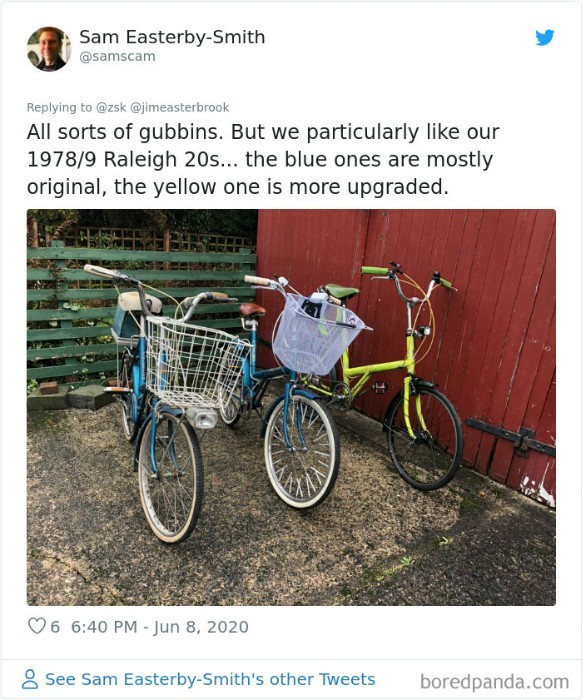Open Sam Easterby-Smith's profile avatar
The image size is (583, 700).
[x=49, y=49]
